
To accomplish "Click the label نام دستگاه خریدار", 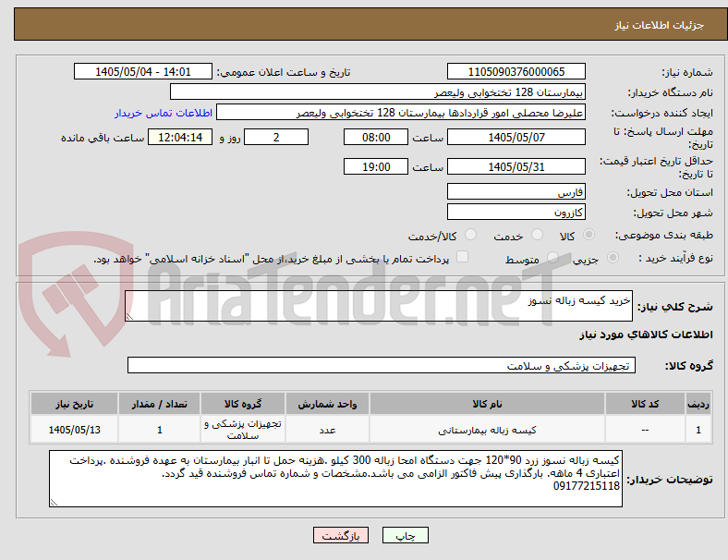I will click(671, 92).
